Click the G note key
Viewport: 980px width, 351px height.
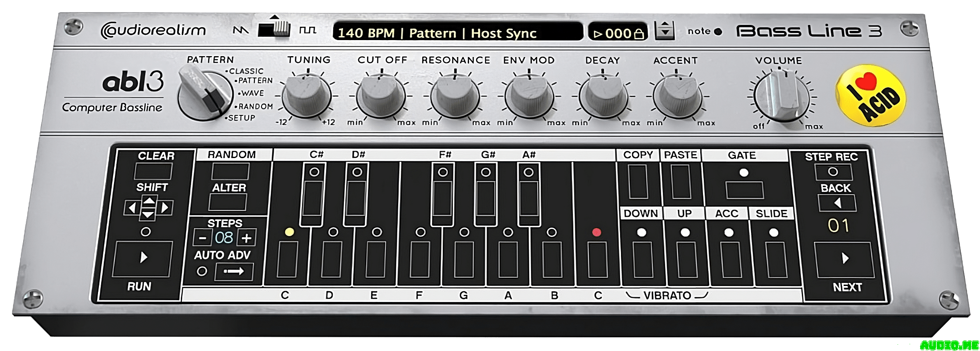[464, 260]
